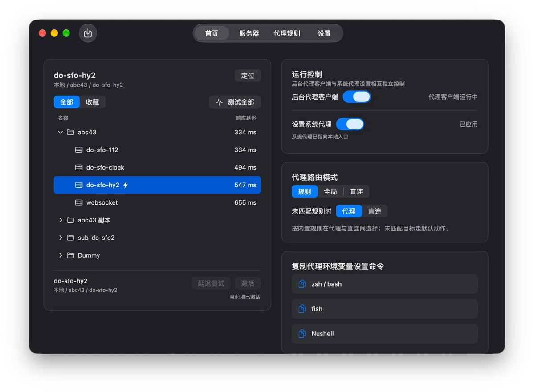Screen dimensions: 534x392
Task: Click the pulse icon in 测试全部 button
Action: click(x=219, y=102)
